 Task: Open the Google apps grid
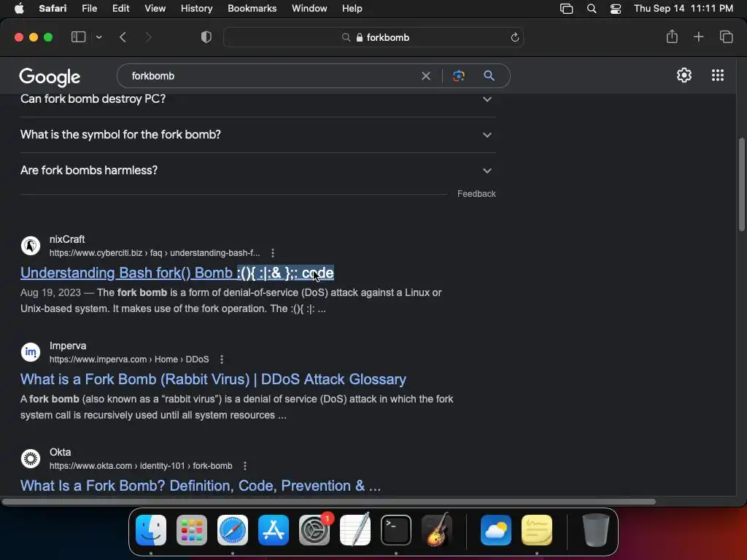pyautogui.click(x=718, y=75)
